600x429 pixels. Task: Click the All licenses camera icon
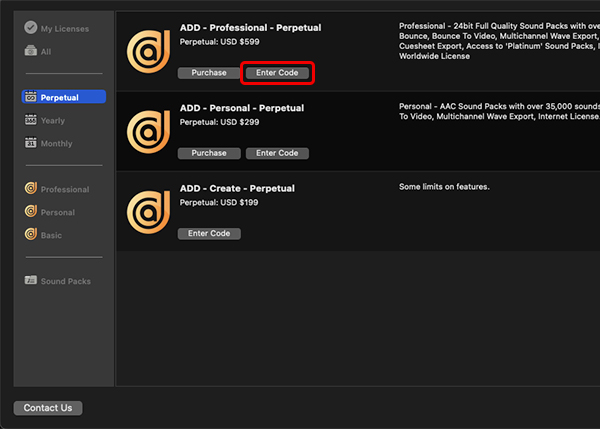(31, 51)
